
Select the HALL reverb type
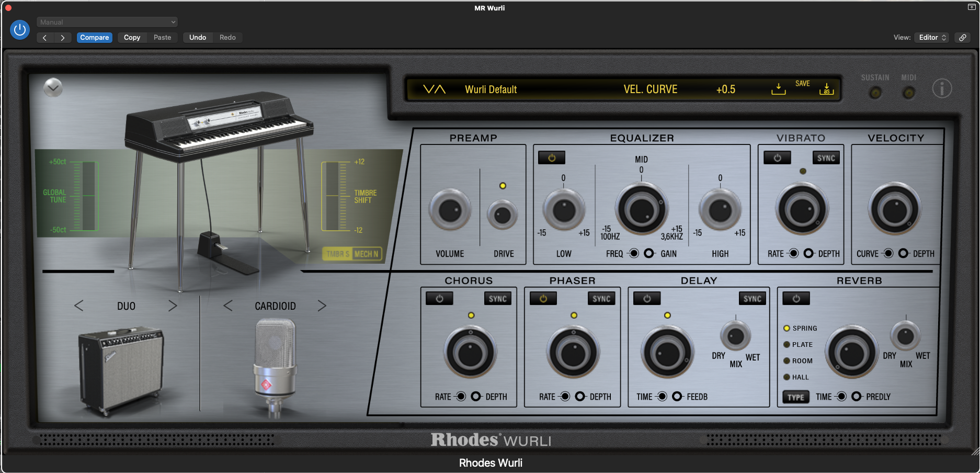tap(796, 377)
